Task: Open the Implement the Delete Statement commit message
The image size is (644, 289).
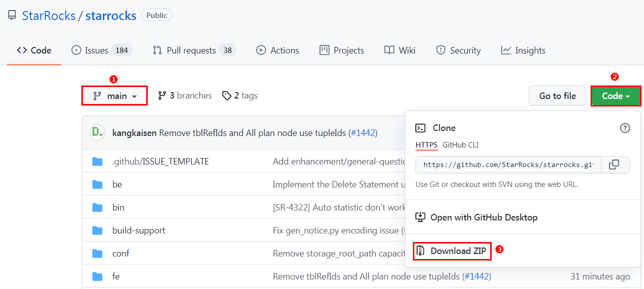Action: (339, 184)
